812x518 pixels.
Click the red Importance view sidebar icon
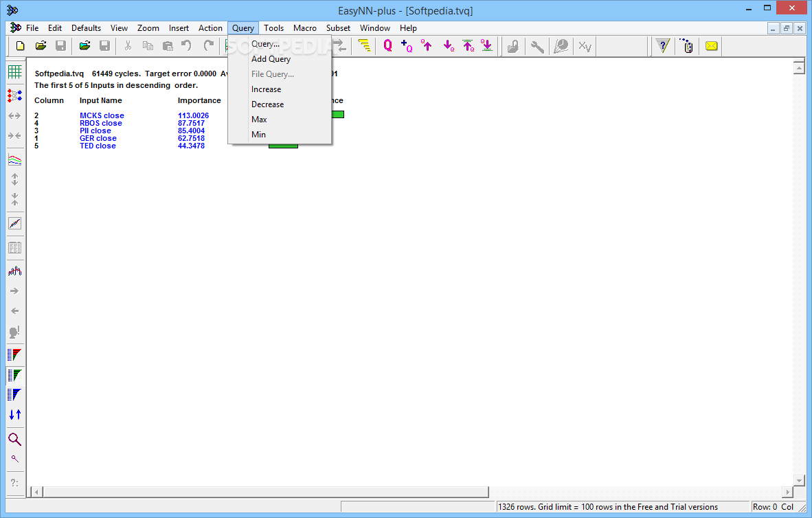point(15,354)
